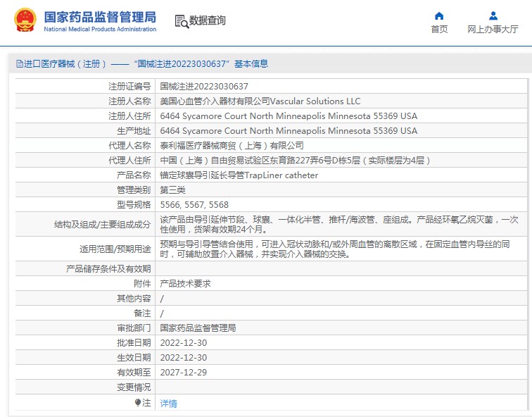Click the 注册证编号 row label

click(x=129, y=87)
